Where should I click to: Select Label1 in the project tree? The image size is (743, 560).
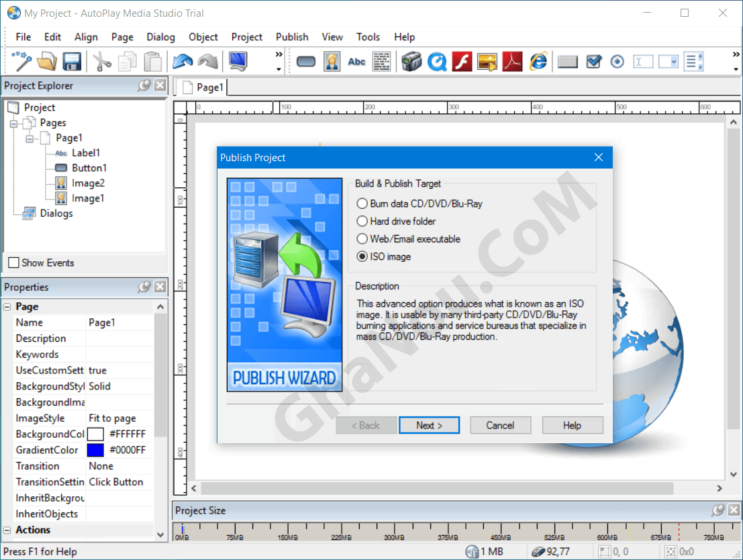pyautogui.click(x=86, y=152)
